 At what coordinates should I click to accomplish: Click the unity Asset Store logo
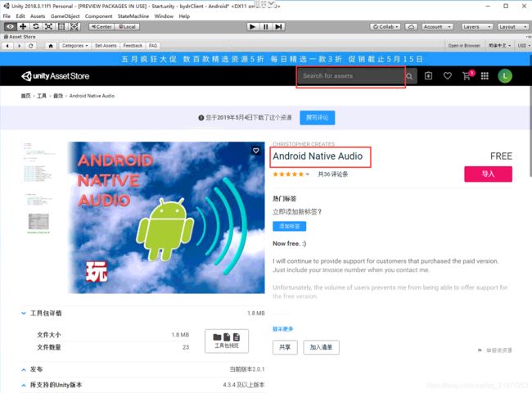pos(56,76)
